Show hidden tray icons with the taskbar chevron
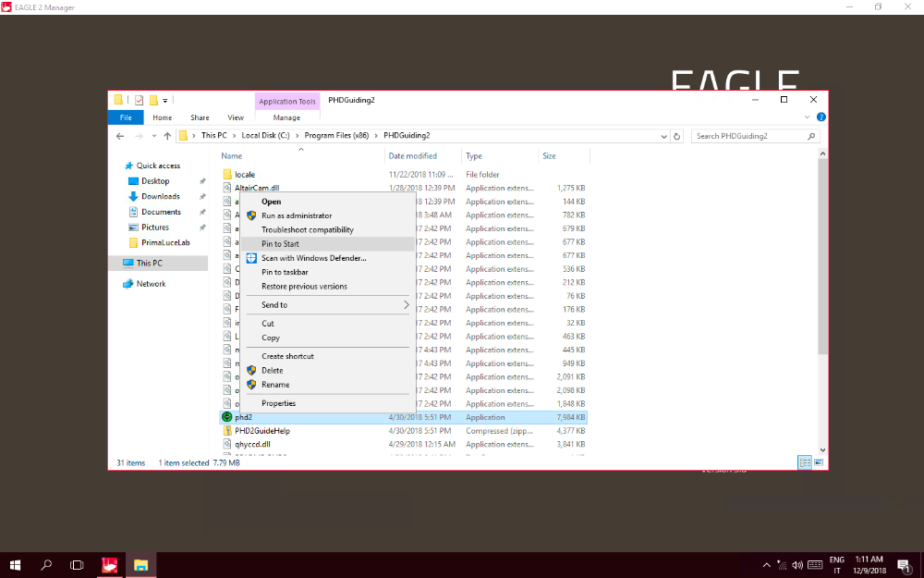 tap(766, 565)
